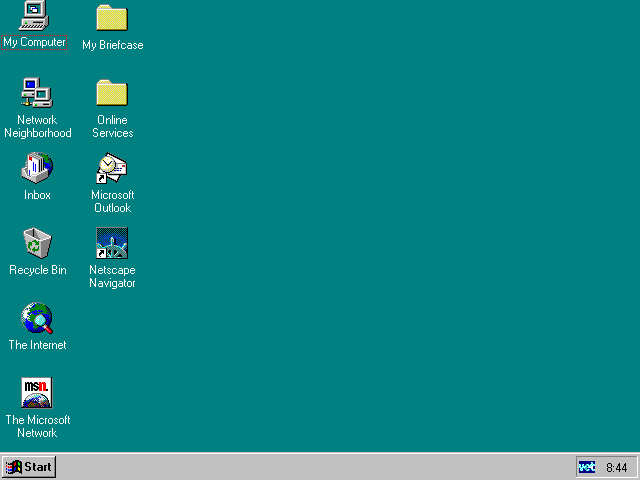Click the 'Microsoft Outlook' text label

pos(112,202)
